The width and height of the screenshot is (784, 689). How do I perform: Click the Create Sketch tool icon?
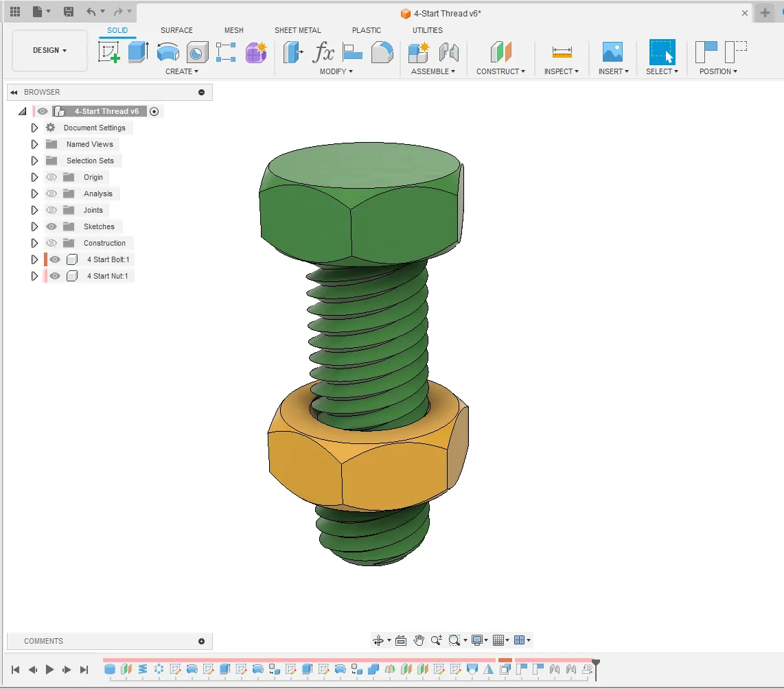tap(108, 52)
